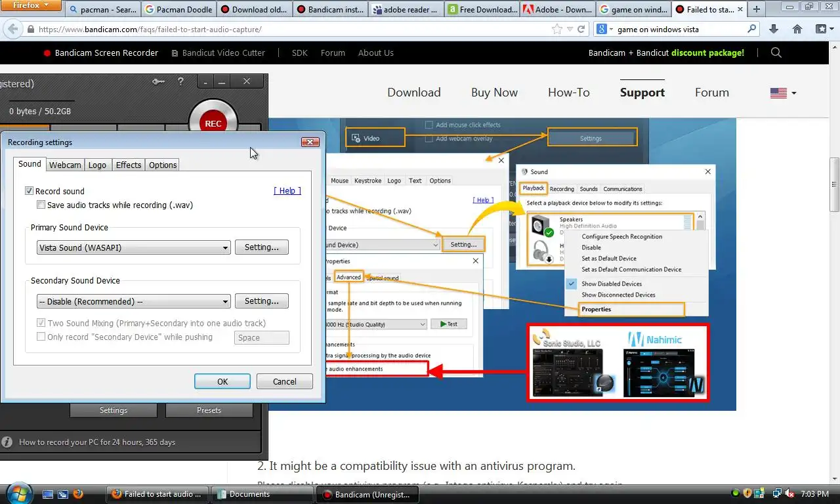Switch to the Logo tab
Viewport: 840px width, 504px height.
97,165
